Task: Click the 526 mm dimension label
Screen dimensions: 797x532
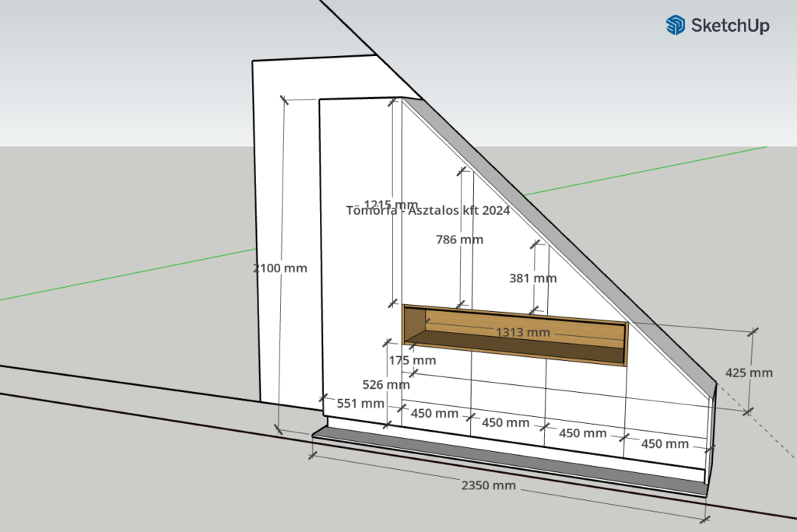Action: click(386, 384)
